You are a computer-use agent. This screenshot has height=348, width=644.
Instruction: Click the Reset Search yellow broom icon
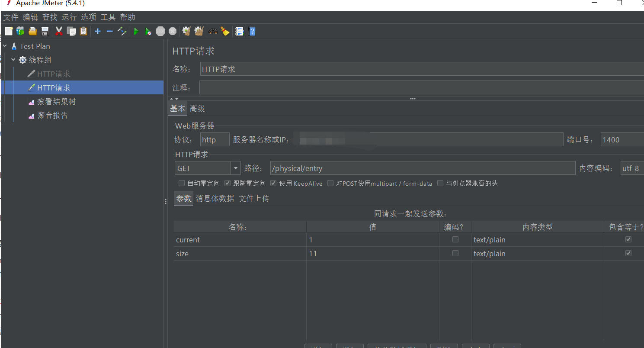coord(225,31)
